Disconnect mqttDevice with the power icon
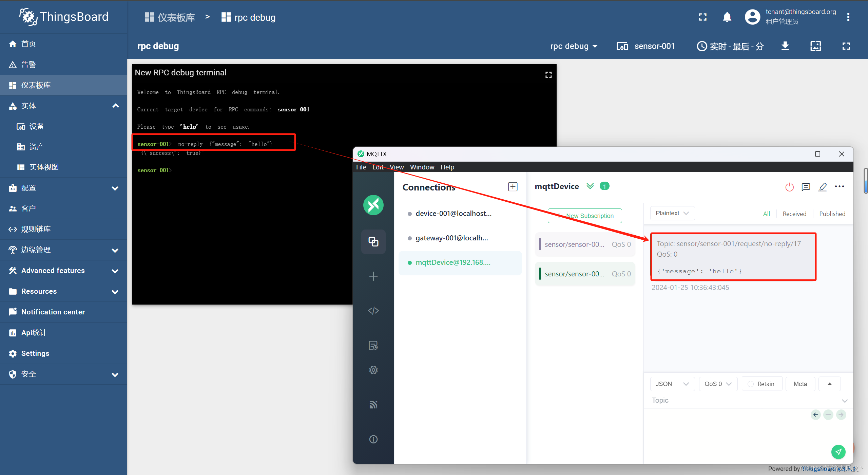 [789, 187]
